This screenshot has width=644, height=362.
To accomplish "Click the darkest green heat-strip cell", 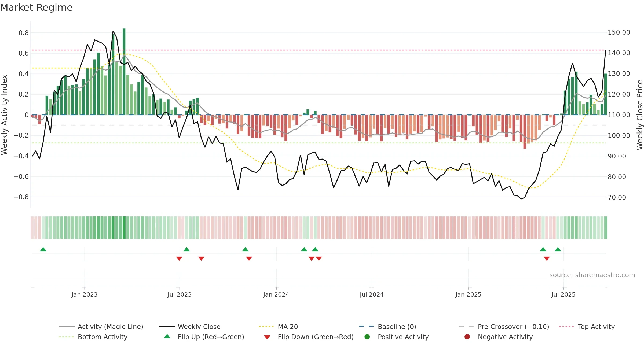I will (x=124, y=228).
